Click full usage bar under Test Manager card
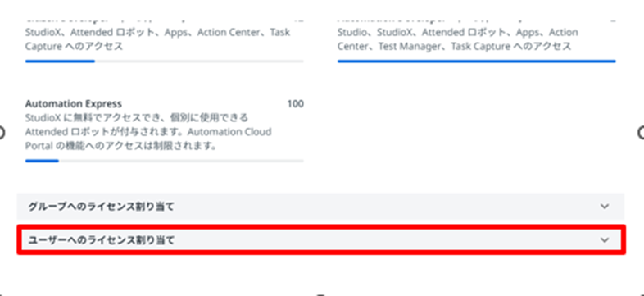 pos(476,61)
